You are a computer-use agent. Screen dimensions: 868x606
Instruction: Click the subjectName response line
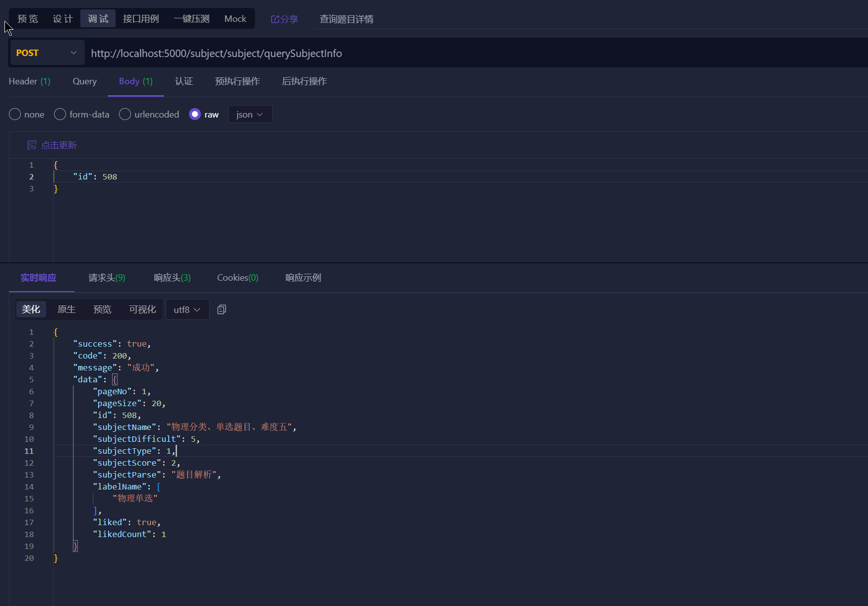pos(194,427)
